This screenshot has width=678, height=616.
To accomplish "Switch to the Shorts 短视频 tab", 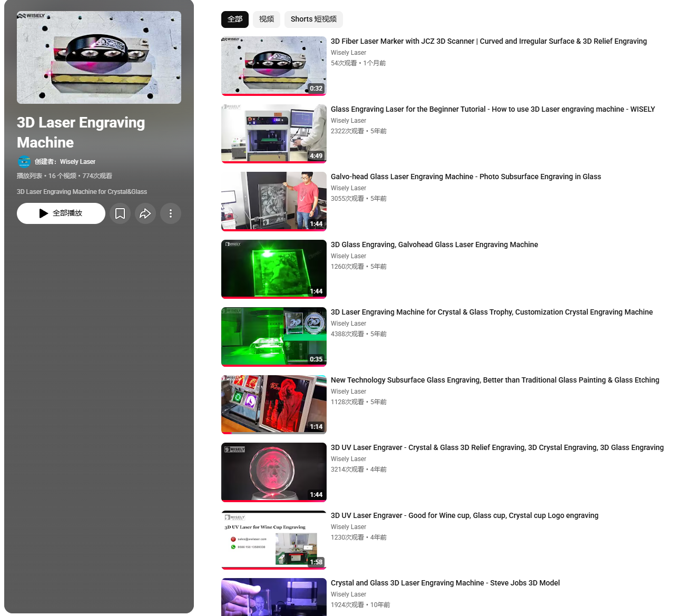I will (x=313, y=19).
